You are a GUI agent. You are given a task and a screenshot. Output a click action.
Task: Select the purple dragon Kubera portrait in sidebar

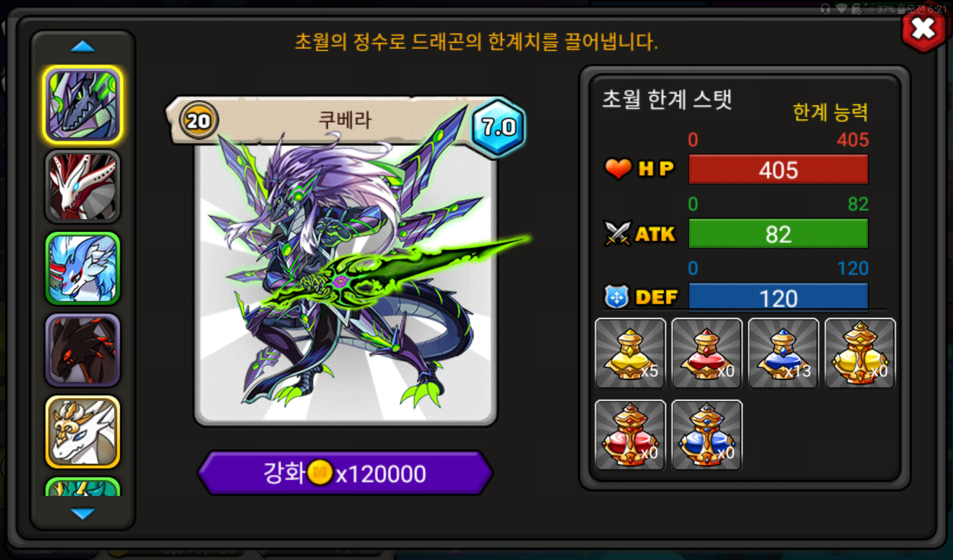click(83, 105)
